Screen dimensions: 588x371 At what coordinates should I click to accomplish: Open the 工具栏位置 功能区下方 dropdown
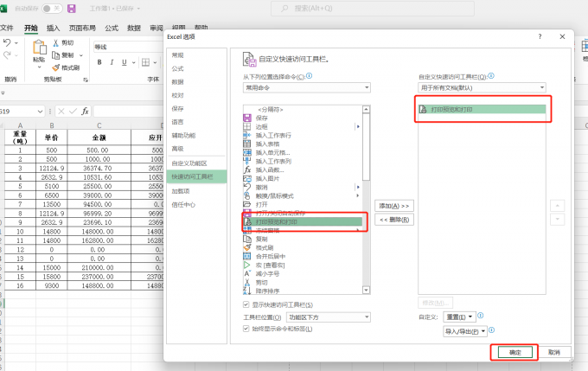329,317
